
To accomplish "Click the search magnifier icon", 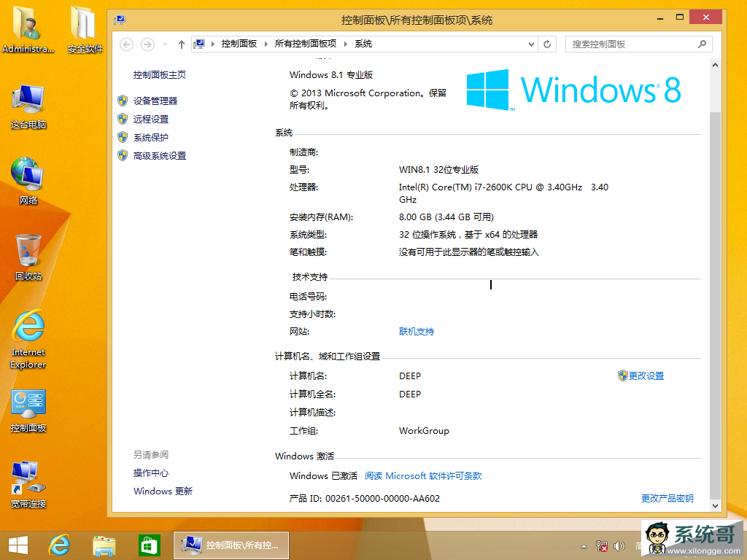I will coord(702,44).
